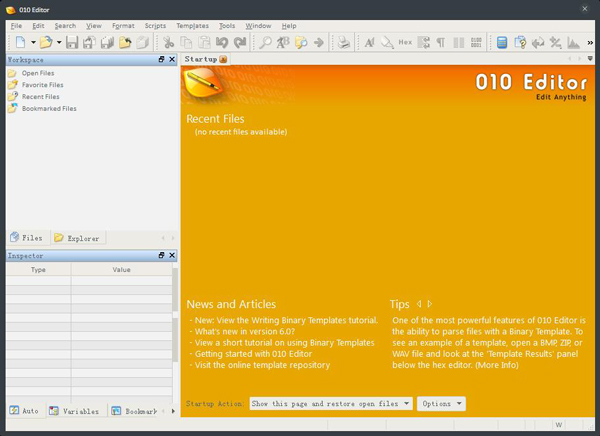Open the Search menu
Screen dimensions: 600x436
pyautogui.click(x=65, y=26)
